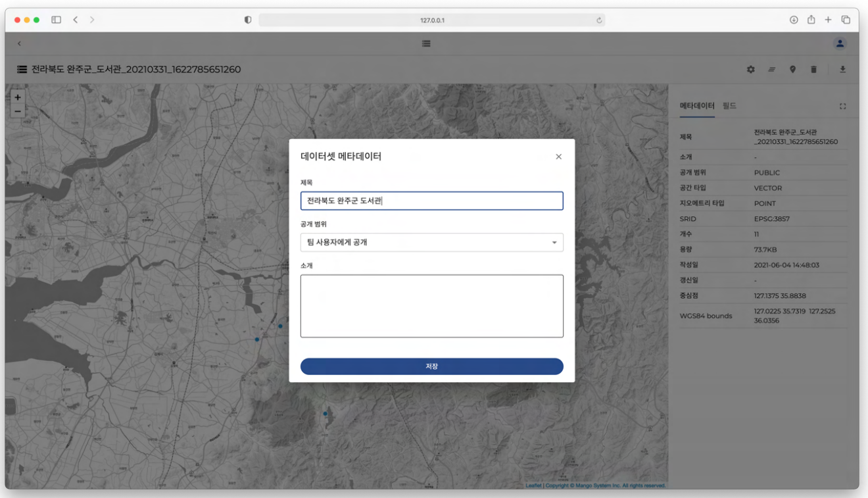This screenshot has width=868, height=498.
Task: Select the 메타데이터 tab
Action: pos(696,106)
